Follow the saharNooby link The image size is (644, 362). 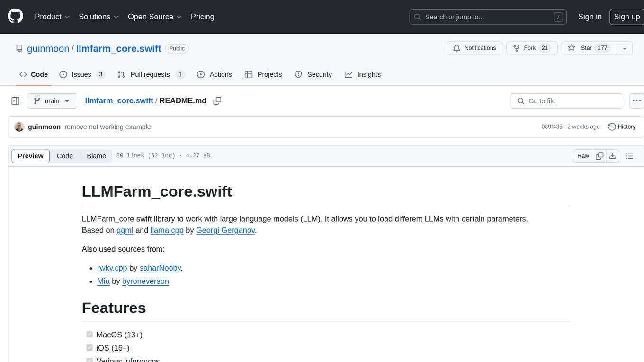coord(160,268)
